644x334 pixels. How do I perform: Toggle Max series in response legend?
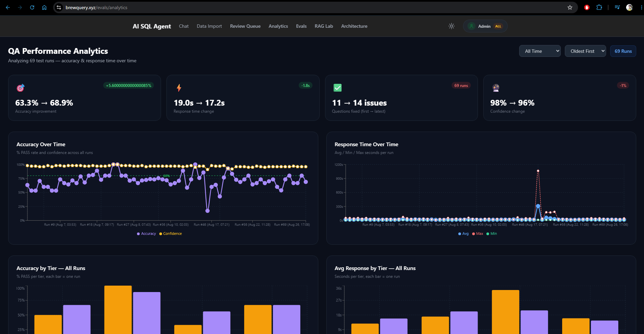[x=478, y=233]
